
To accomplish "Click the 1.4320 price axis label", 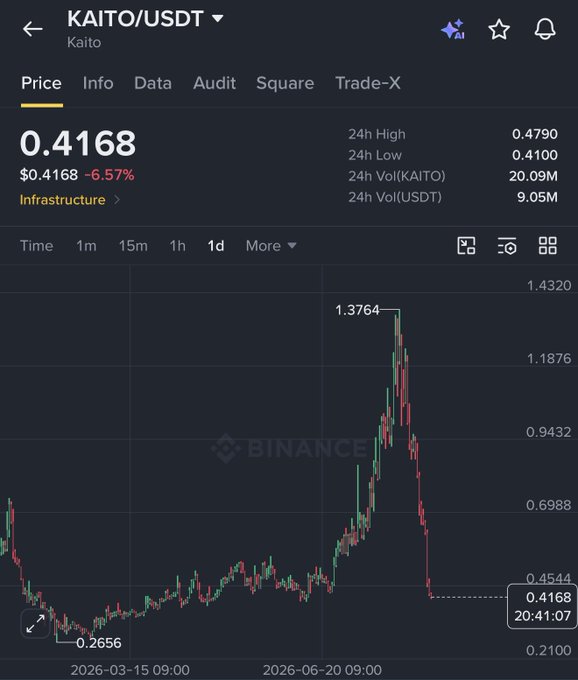I will tap(549, 285).
